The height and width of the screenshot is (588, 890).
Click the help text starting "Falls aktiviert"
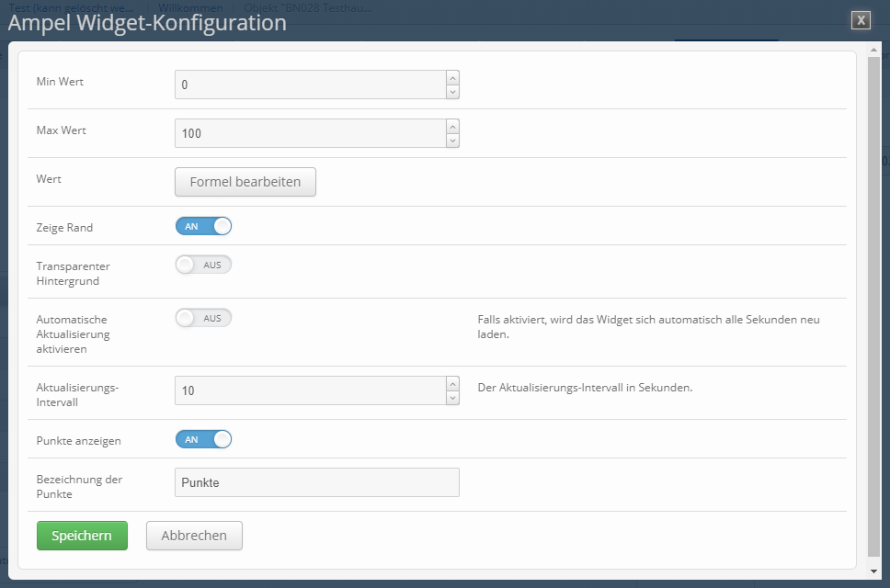649,327
